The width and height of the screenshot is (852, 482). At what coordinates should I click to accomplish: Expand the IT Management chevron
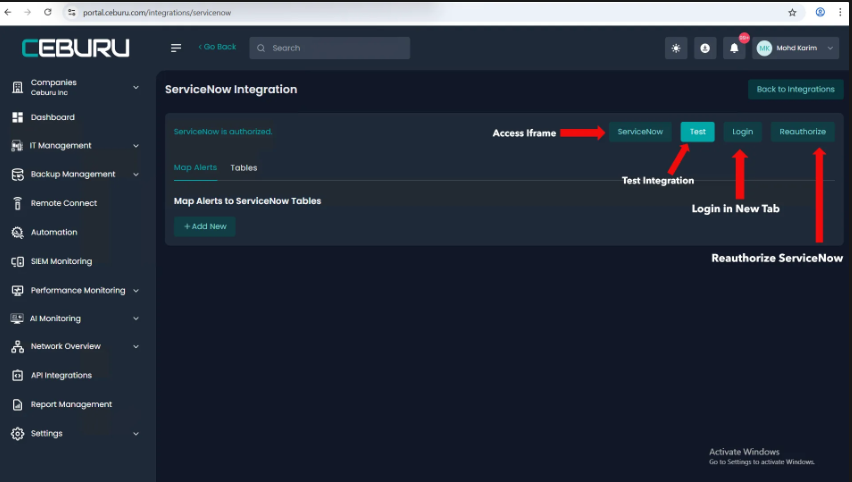(136, 146)
